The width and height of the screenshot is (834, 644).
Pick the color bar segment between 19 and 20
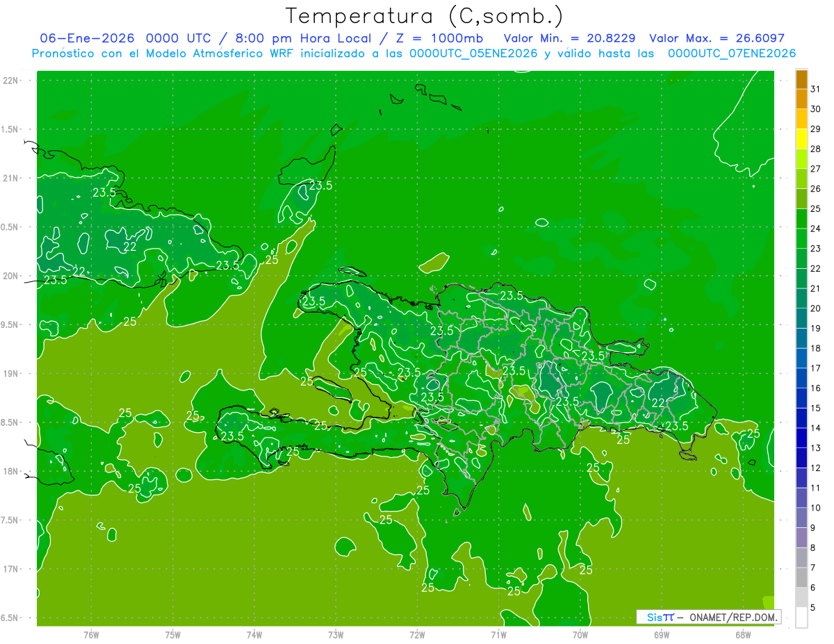coord(801,318)
